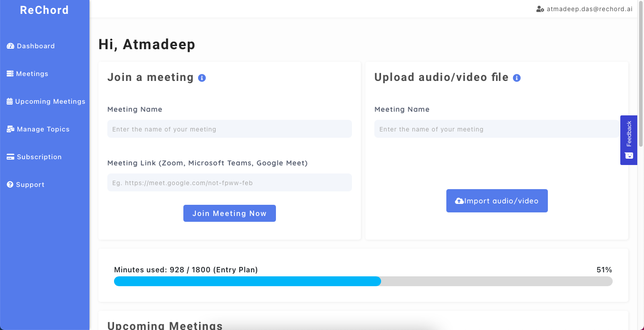Click the 'Meeting Link (Zoom, Microsoft Teams, Google Meet)' label
Viewport: 644px width, 330px height.
208,163
